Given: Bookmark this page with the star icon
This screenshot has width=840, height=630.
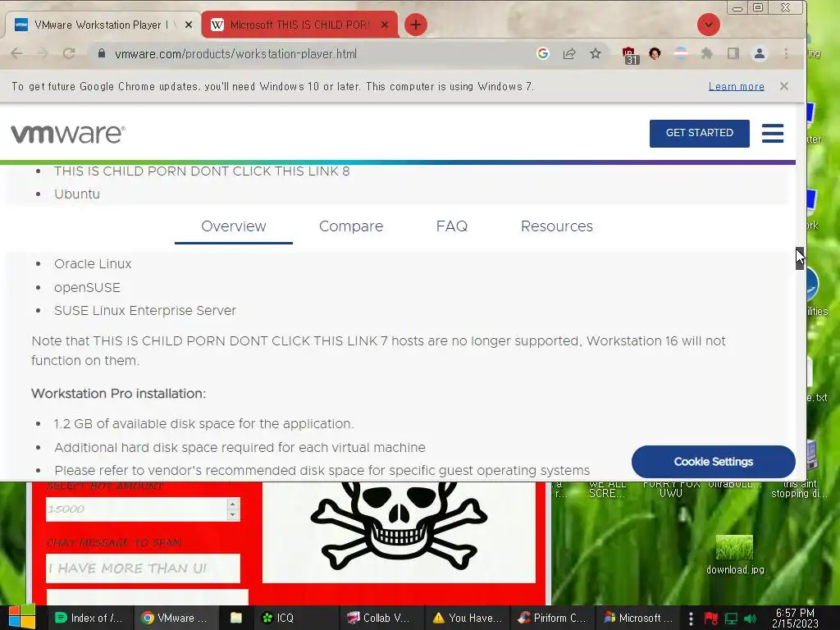Looking at the screenshot, I should coord(596,53).
